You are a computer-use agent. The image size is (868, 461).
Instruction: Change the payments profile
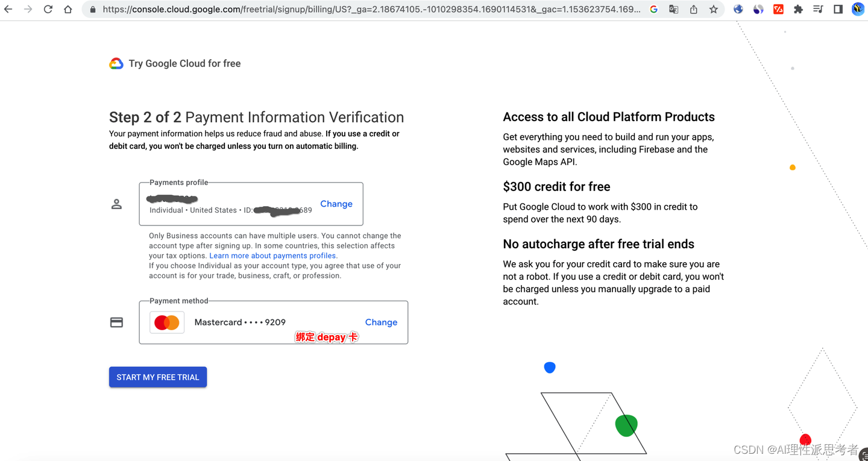pos(336,204)
